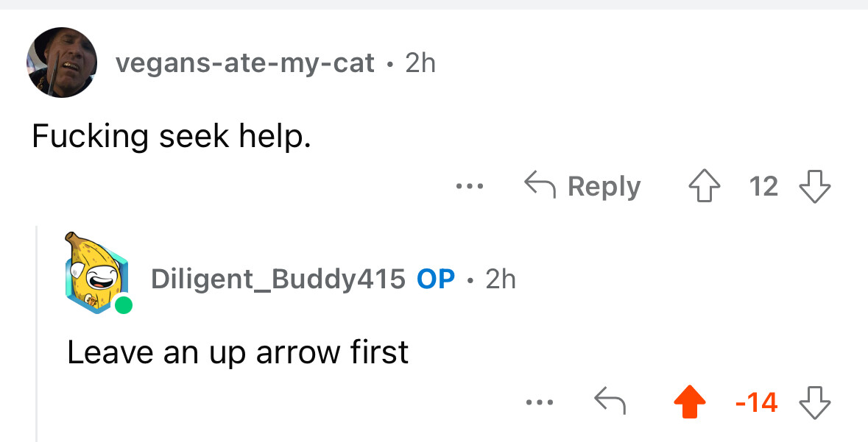Image resolution: width=868 pixels, height=442 pixels.
Task: Click the 2h timestamp next to vegans-ate-my-cat
Action: 420,63
